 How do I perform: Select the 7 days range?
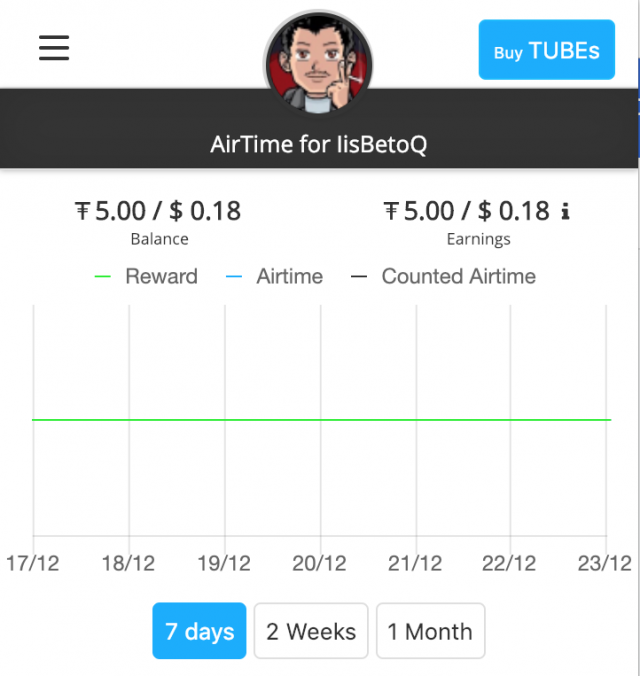tap(199, 631)
